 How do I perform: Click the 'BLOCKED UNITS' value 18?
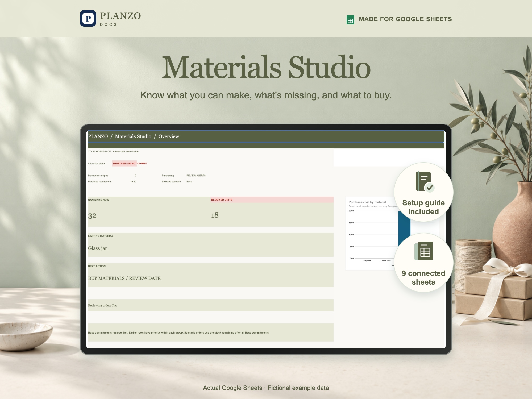coord(215,215)
